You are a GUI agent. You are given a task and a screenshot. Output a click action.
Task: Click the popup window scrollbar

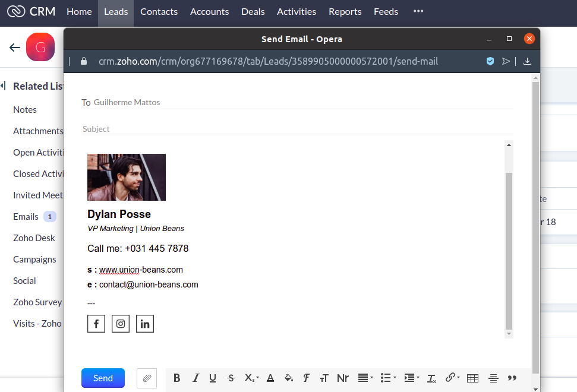pos(536,227)
